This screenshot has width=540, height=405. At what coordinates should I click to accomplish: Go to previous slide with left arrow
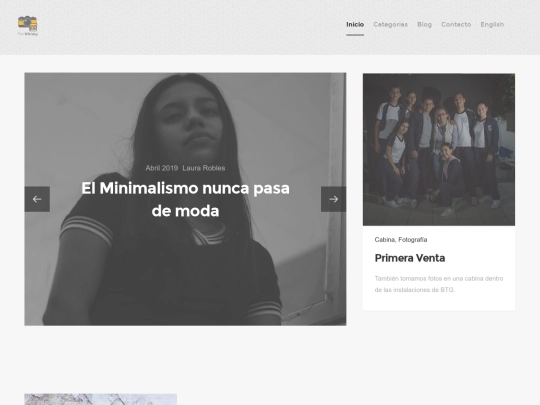point(37,199)
